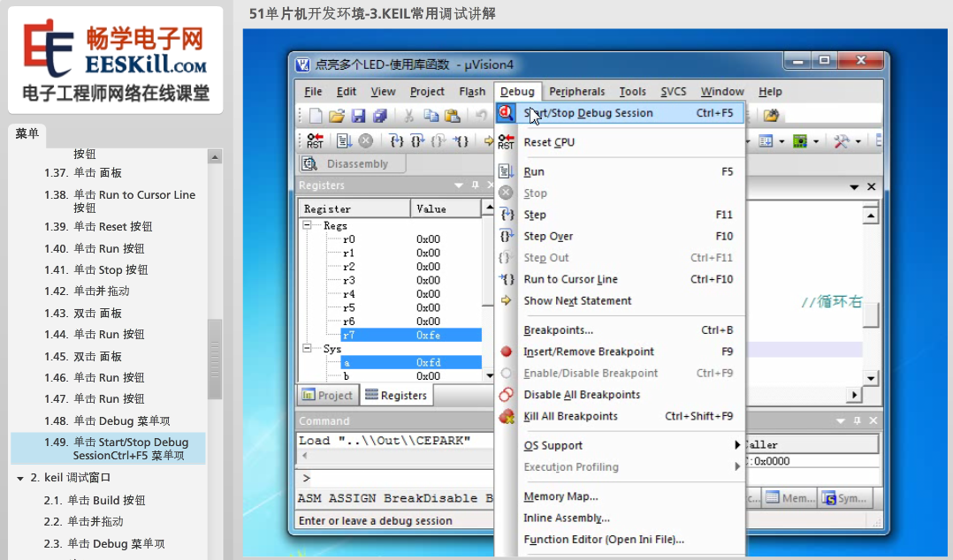Click Registers list scroll down arrow
Screen dimensions: 953x560
(x=489, y=376)
